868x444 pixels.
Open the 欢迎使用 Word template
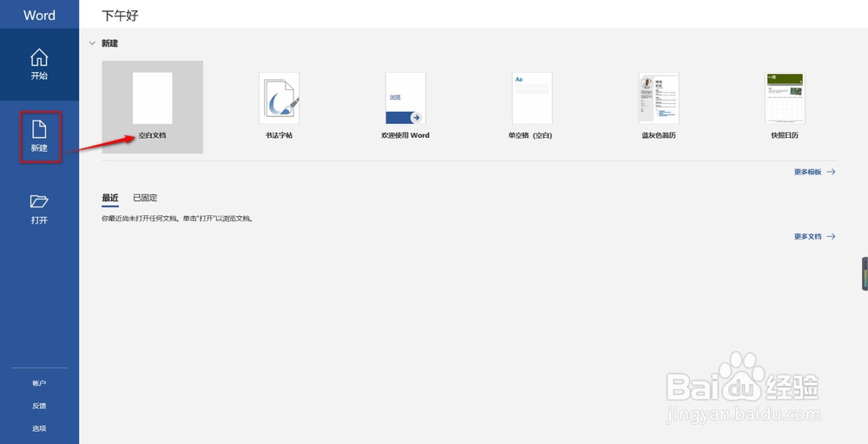[x=405, y=98]
